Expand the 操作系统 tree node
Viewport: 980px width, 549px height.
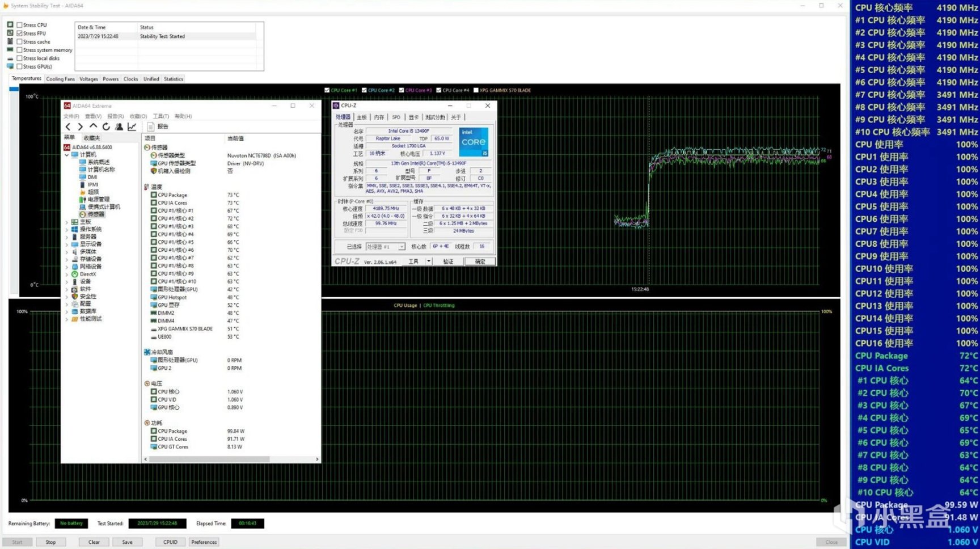click(67, 230)
